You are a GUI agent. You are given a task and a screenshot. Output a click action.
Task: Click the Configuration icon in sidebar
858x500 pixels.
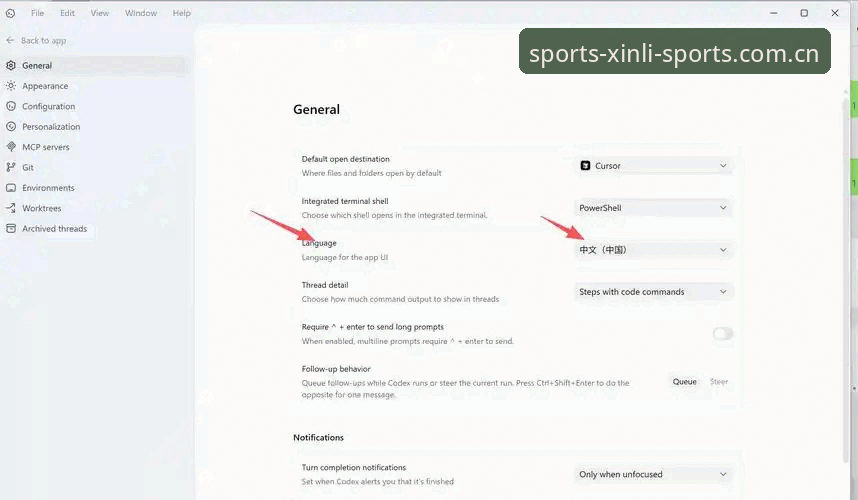11,106
